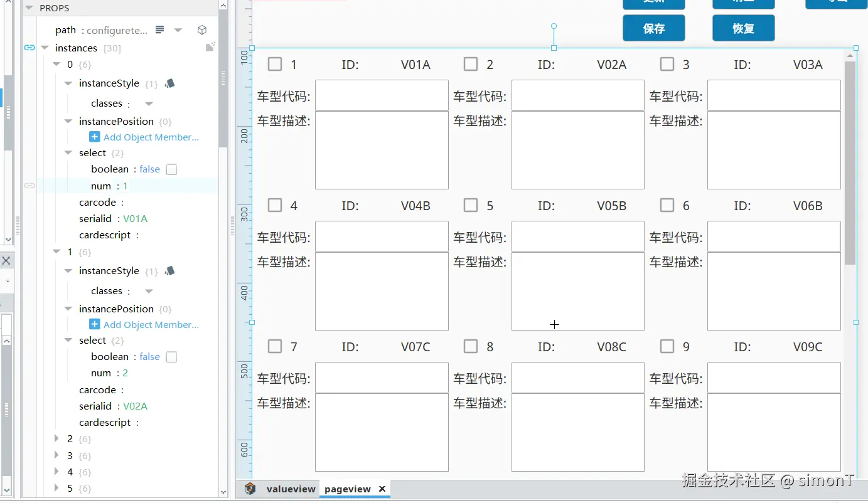Expand instance 4 in the props tree
The width and height of the screenshot is (868, 503).
point(56,472)
